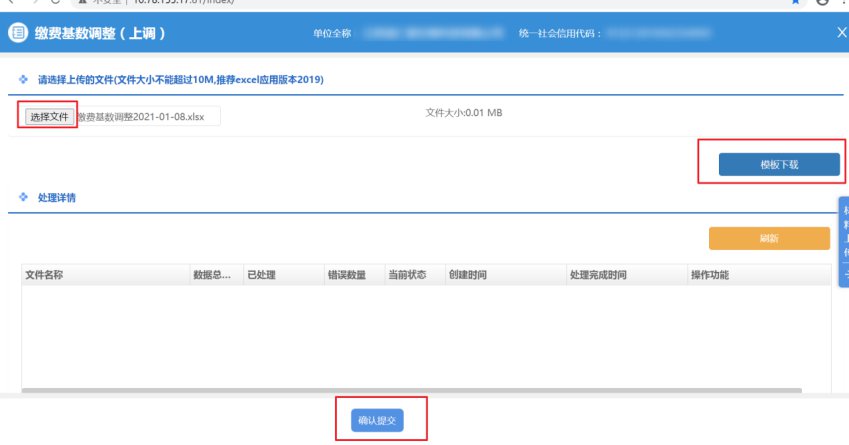Click the selected file name 缴费基数调整2021-01-08.xlsx
The image size is (849, 445).
click(141, 117)
